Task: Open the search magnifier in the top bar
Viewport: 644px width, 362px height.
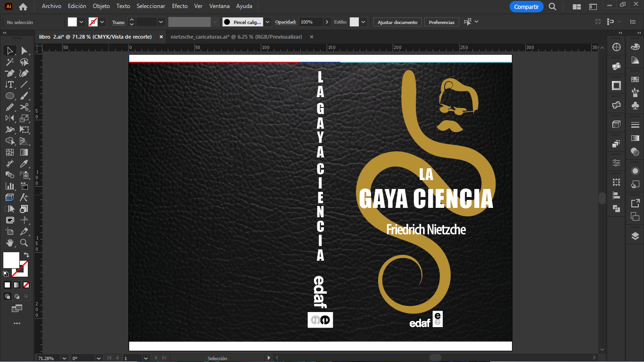Action: [553, 7]
